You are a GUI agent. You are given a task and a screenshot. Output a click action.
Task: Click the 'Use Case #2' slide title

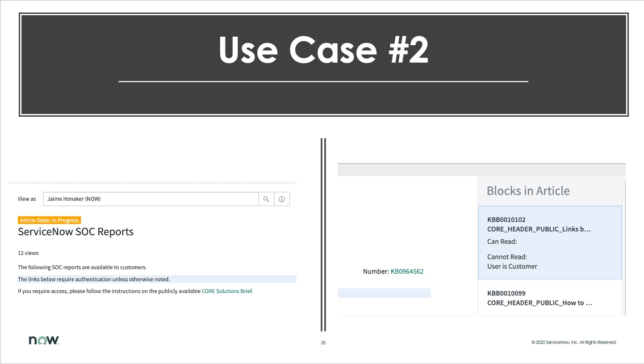click(323, 49)
